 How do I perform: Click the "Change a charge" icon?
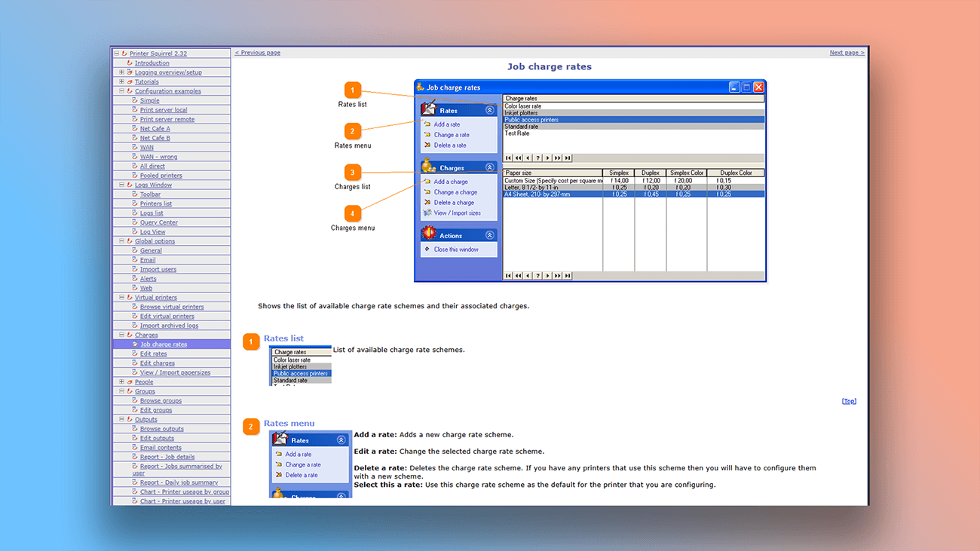coord(427,192)
